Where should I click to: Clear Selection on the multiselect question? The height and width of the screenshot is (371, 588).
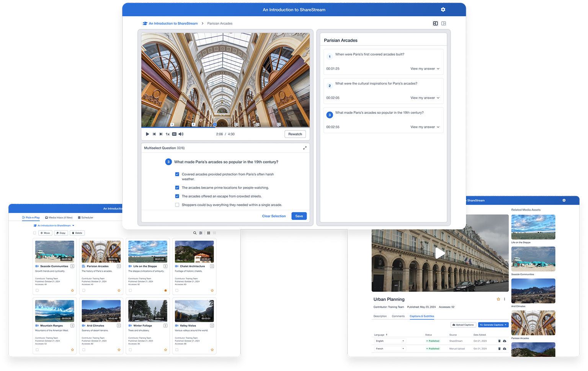click(274, 216)
